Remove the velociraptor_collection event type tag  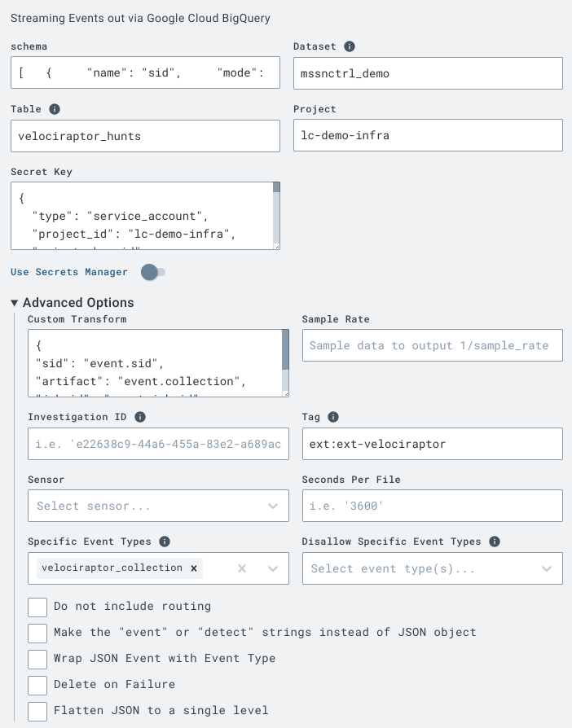click(194, 568)
